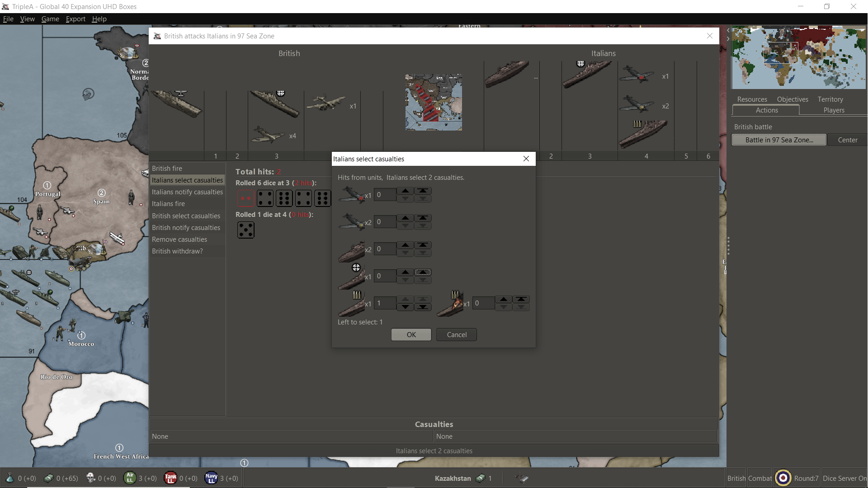Image resolution: width=868 pixels, height=488 pixels.
Task: Click the red-nosed fighter x1 icon in casualty dialog
Action: coord(352,195)
